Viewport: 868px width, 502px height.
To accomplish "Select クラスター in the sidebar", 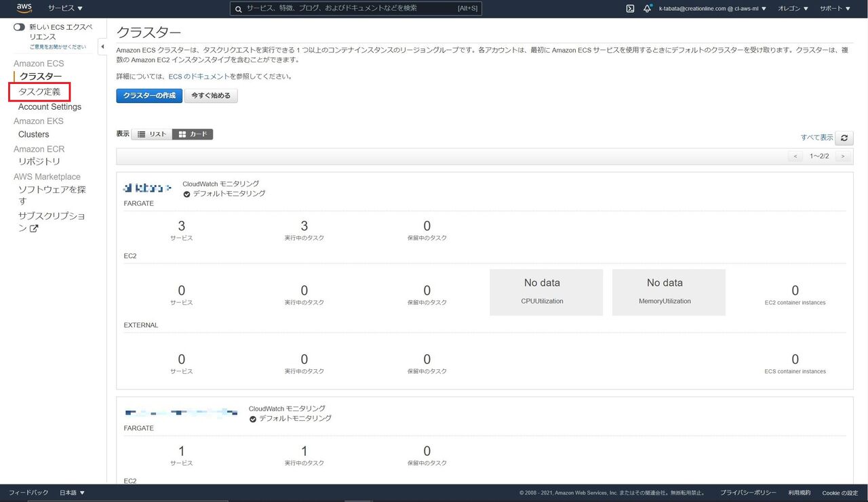I will click(x=41, y=77).
